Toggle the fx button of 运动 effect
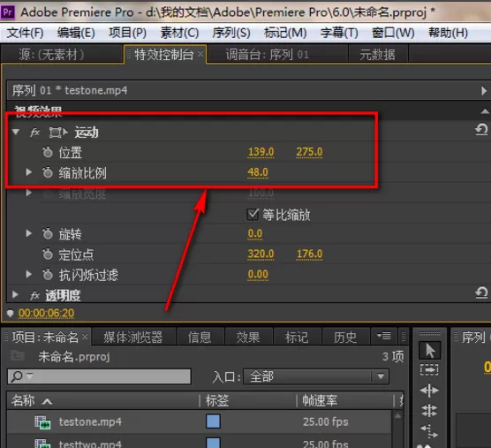Image resolution: width=491 pixels, height=448 pixels. 35,133
